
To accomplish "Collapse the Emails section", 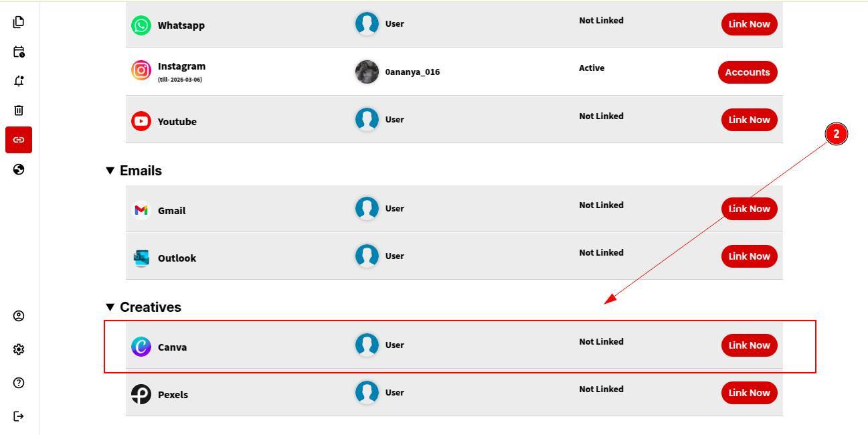I will [110, 171].
